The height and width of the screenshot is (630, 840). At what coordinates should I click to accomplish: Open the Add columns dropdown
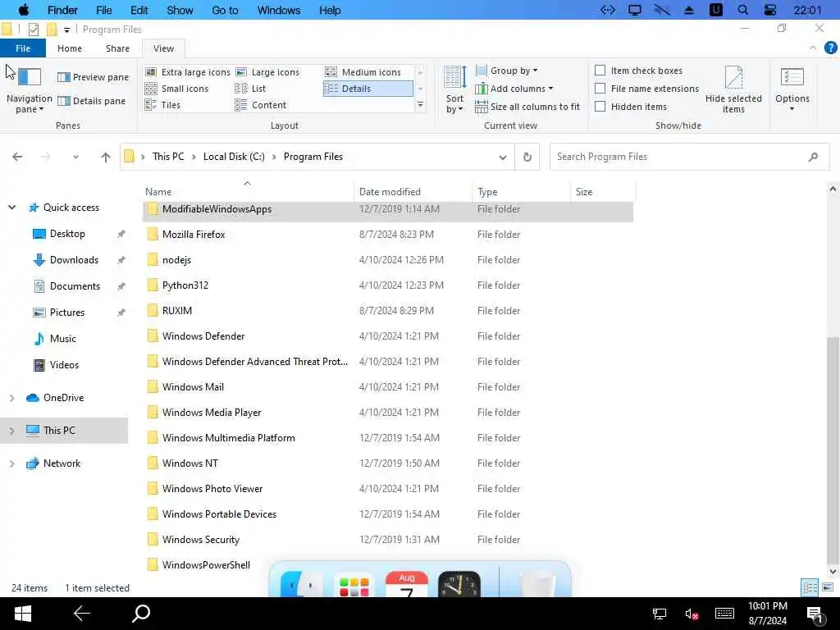(514, 89)
